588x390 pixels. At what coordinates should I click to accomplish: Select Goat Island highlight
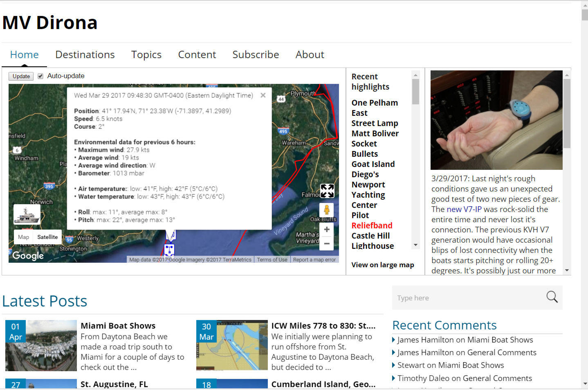(x=373, y=164)
